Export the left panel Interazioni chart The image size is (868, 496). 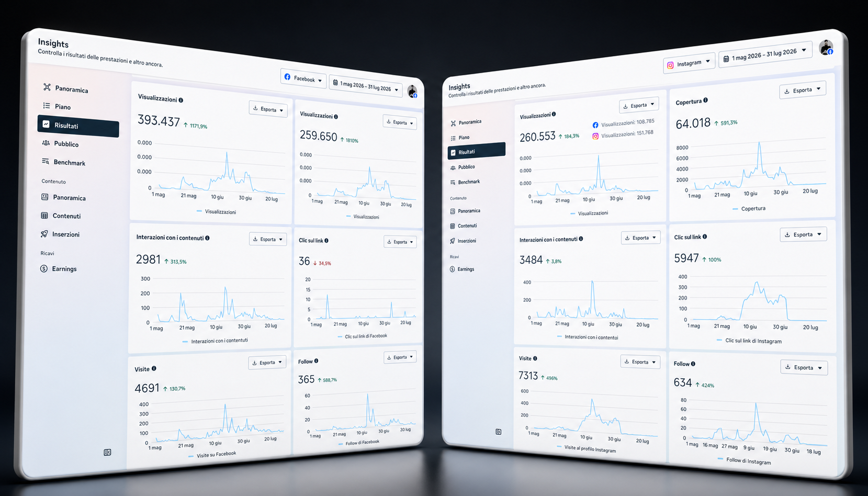[x=267, y=239]
